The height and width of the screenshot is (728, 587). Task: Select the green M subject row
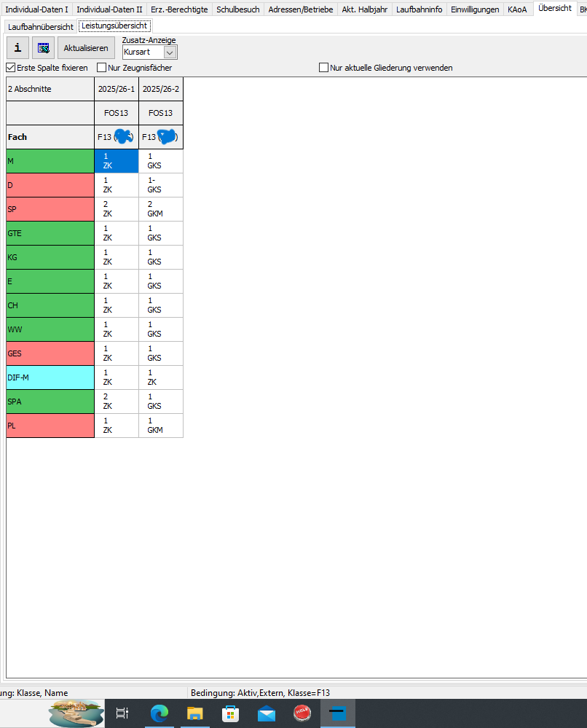click(50, 161)
